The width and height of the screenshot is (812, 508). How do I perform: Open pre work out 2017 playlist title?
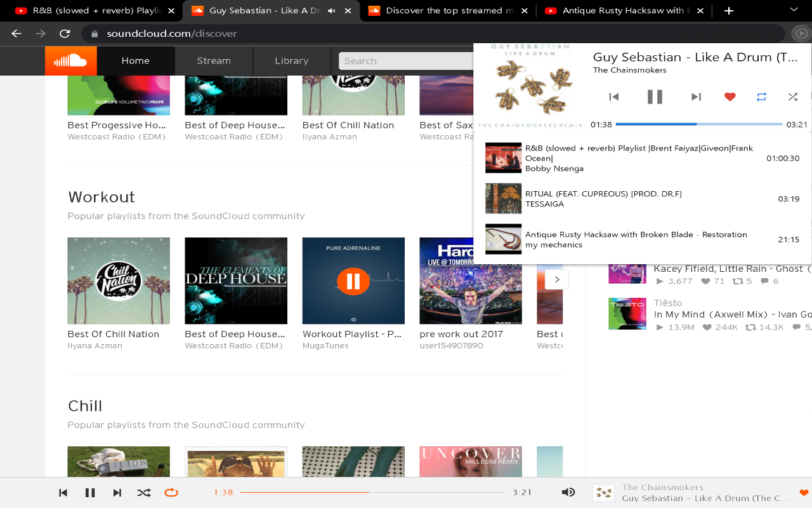[x=461, y=334]
